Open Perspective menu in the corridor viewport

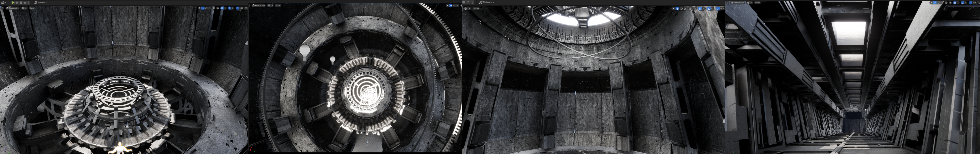(738, 3)
